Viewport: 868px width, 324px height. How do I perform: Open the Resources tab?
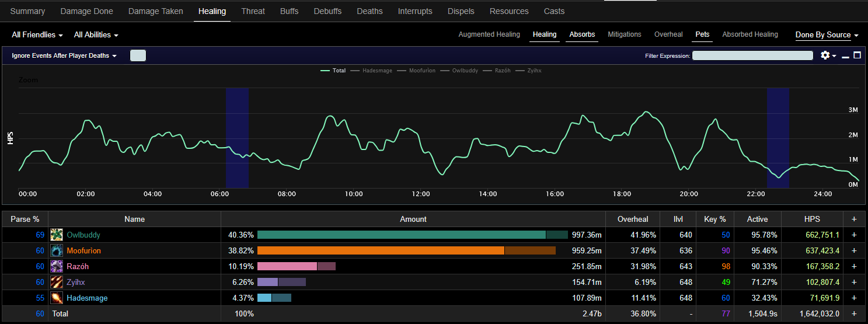[509, 11]
